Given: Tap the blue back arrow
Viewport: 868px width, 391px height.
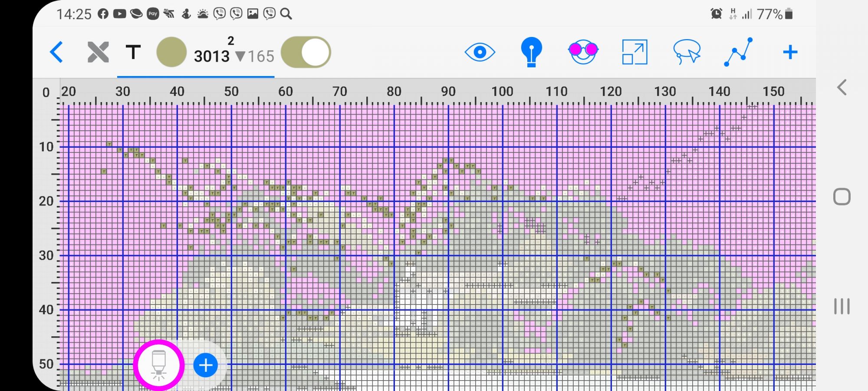Looking at the screenshot, I should click(57, 53).
